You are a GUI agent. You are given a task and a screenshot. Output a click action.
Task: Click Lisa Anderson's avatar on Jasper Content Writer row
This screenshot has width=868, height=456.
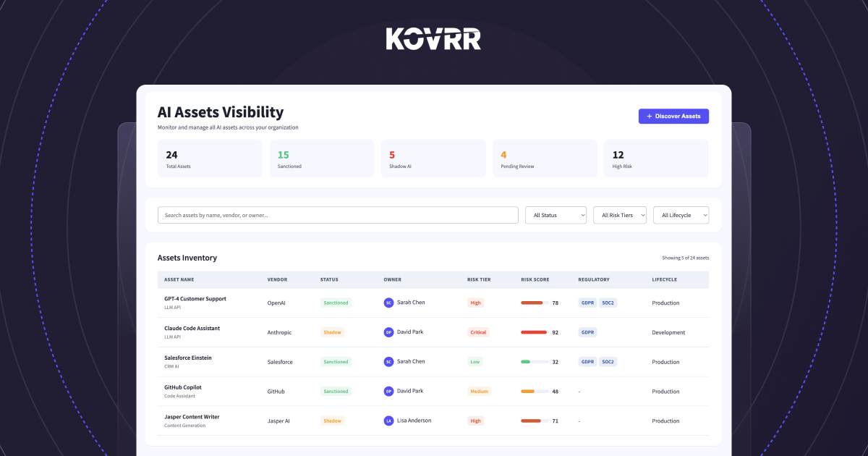(x=388, y=421)
